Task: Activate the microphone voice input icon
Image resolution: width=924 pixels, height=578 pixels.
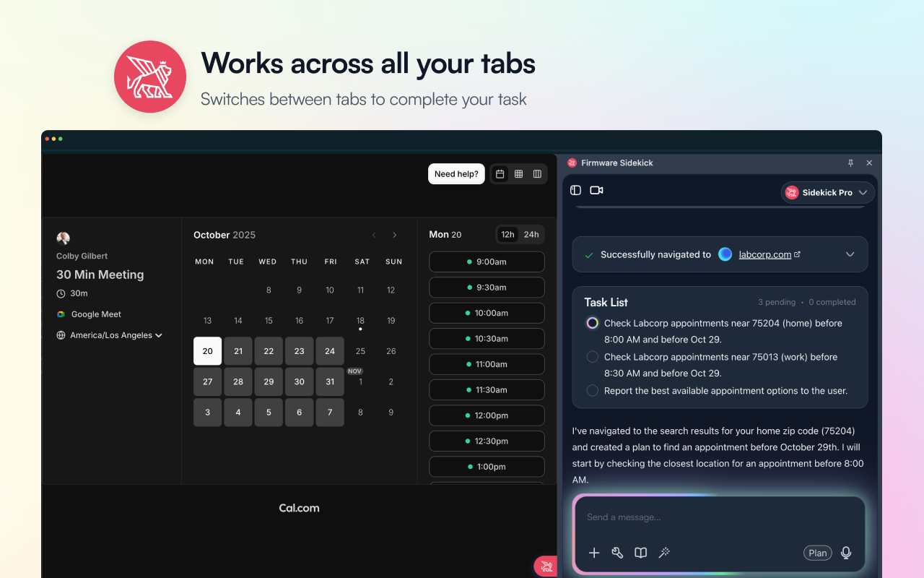Action: click(846, 553)
